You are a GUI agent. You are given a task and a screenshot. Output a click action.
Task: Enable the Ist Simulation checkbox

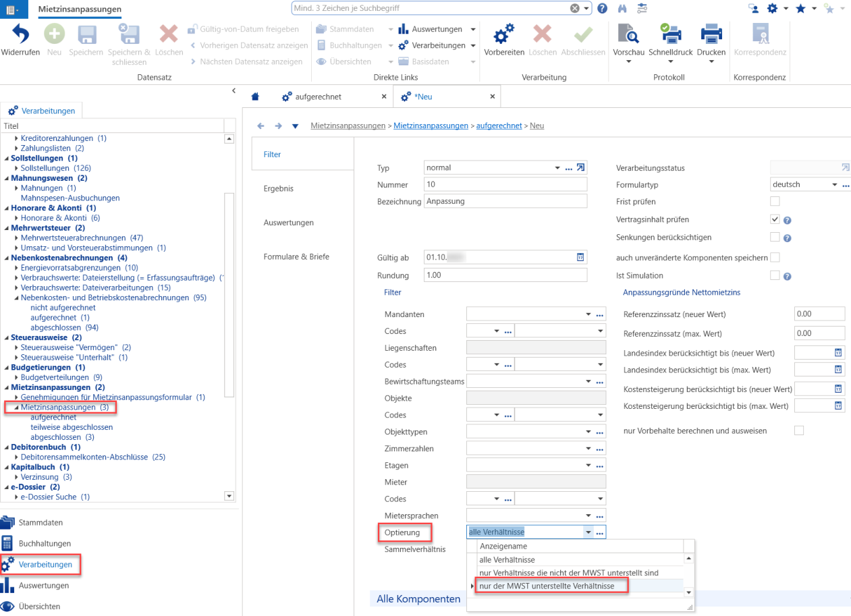point(775,275)
